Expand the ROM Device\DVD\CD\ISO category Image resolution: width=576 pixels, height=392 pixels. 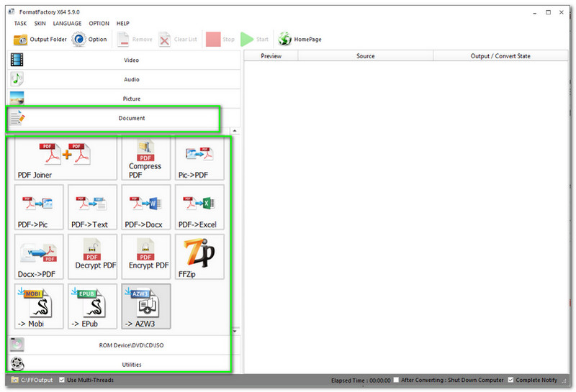[x=124, y=345]
